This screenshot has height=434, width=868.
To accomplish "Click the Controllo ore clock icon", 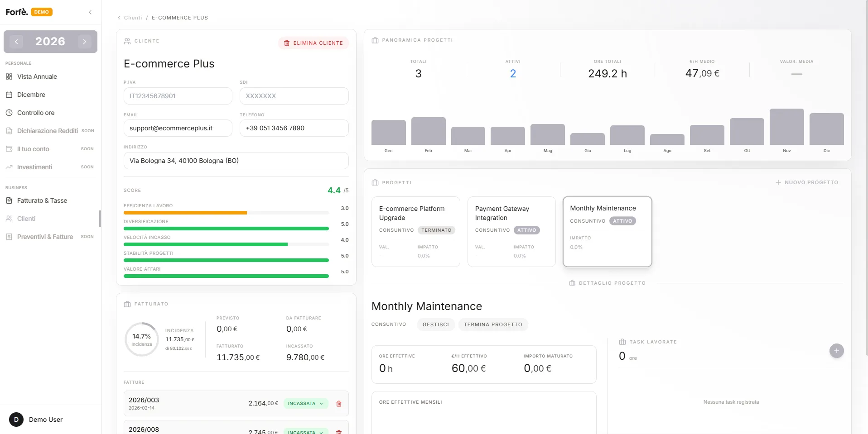I will tap(9, 113).
